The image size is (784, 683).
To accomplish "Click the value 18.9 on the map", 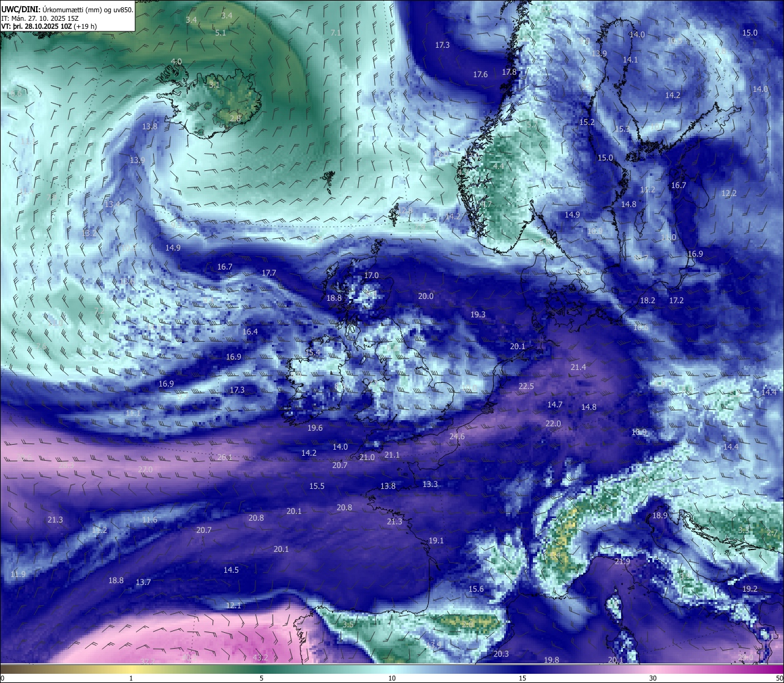I will 660,515.
